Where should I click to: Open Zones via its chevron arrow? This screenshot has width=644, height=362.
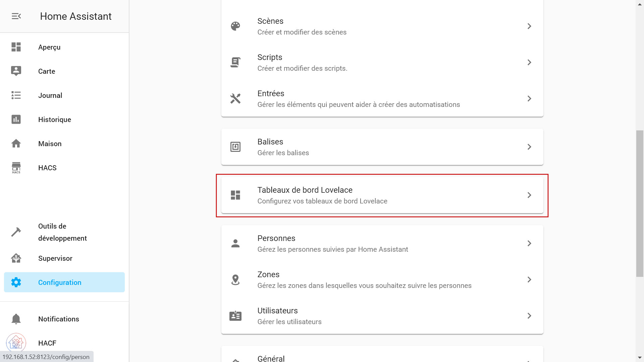[529, 280]
